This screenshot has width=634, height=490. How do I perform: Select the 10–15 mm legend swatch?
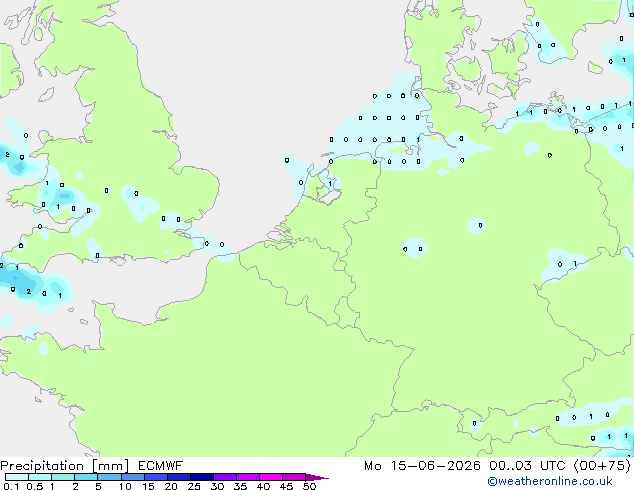pyautogui.click(x=133, y=477)
